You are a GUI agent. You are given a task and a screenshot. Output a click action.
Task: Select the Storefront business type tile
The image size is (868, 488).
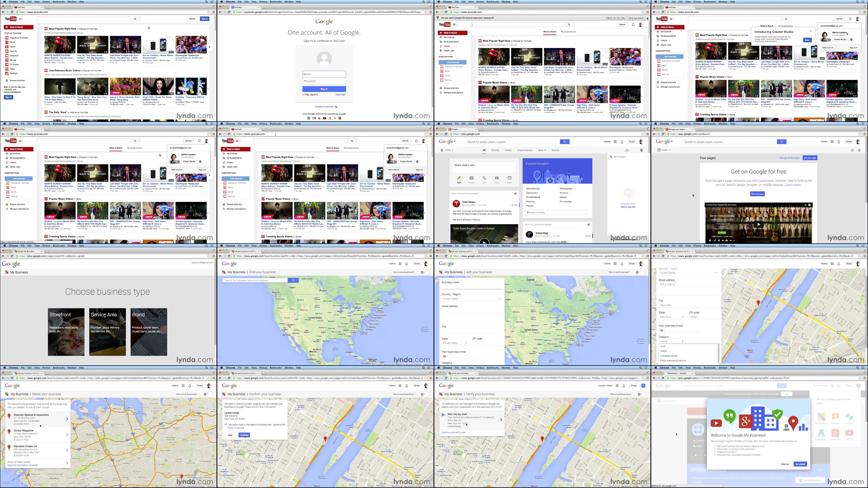66,332
